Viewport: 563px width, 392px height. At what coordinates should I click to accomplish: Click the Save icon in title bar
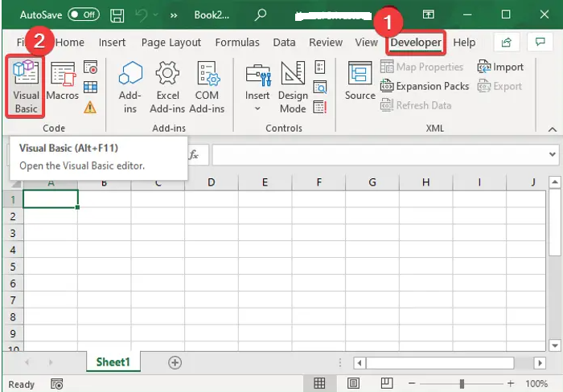[x=117, y=14]
